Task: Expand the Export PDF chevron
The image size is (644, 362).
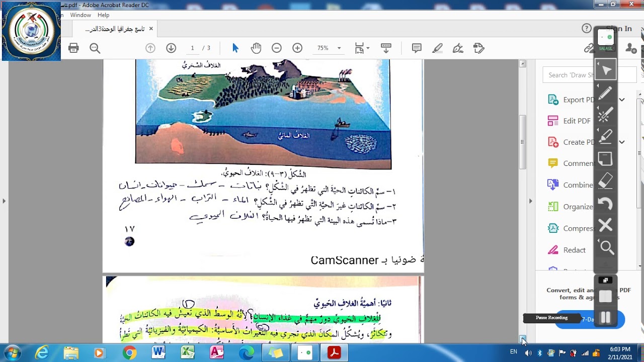Action: pyautogui.click(x=622, y=100)
